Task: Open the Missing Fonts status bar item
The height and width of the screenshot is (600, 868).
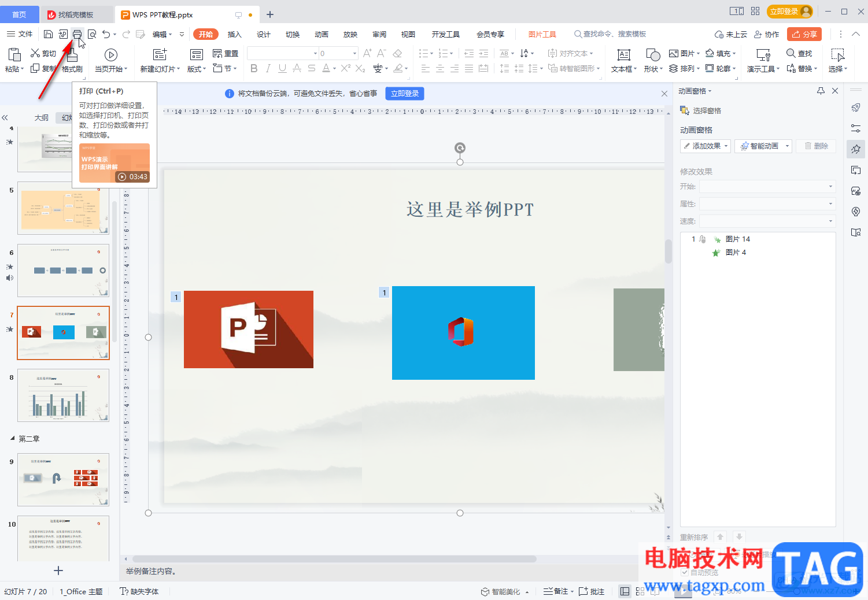Action: (x=139, y=591)
